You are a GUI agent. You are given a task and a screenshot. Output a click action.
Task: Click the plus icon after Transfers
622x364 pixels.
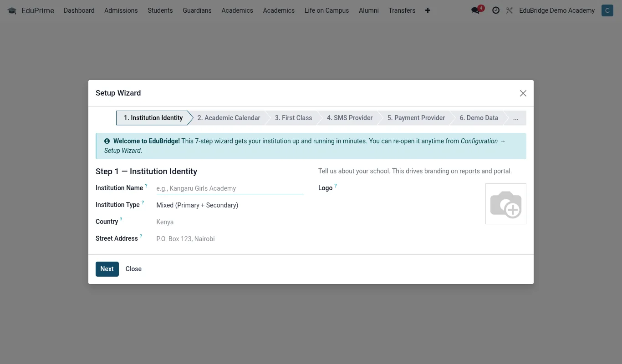(428, 10)
